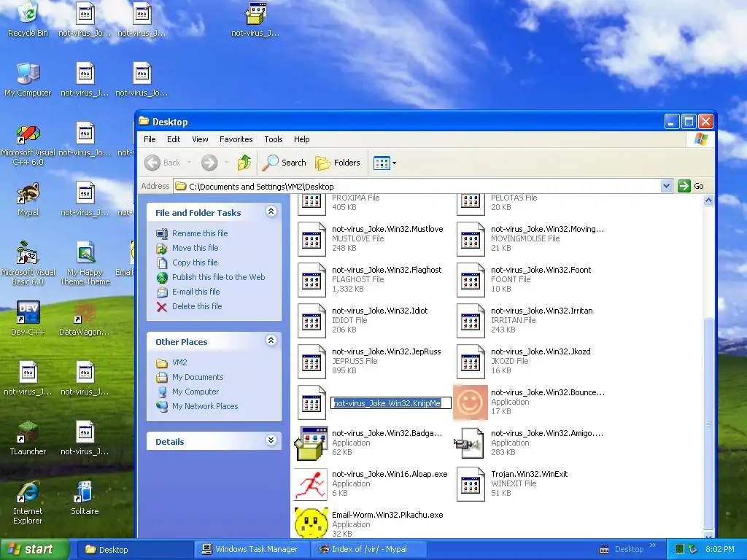The width and height of the screenshot is (747, 560).
Task: Open the File menu
Action: click(x=150, y=139)
